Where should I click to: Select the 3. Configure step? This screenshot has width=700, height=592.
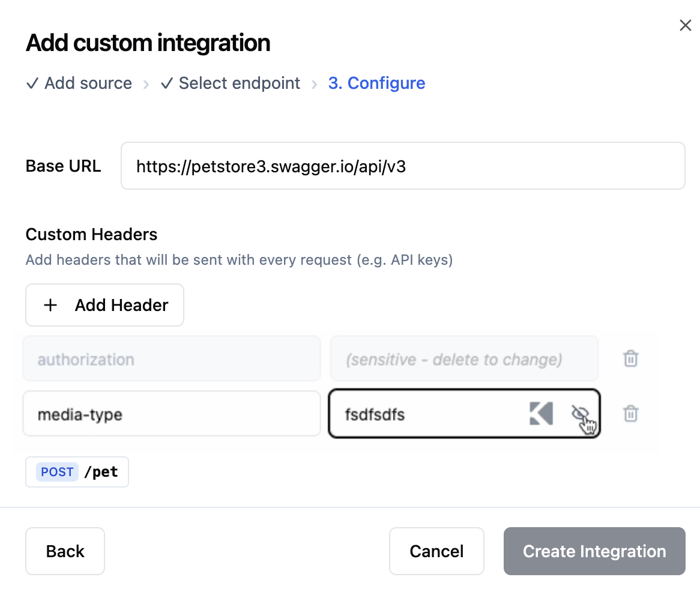click(376, 83)
